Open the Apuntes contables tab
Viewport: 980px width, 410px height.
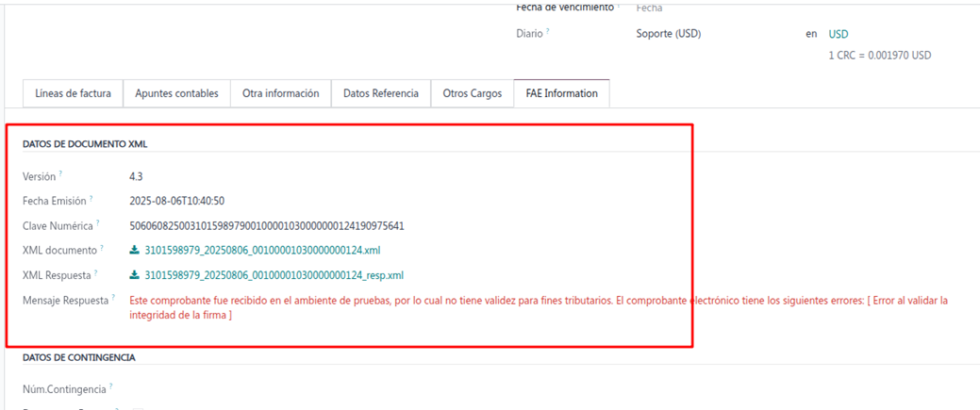click(x=176, y=93)
